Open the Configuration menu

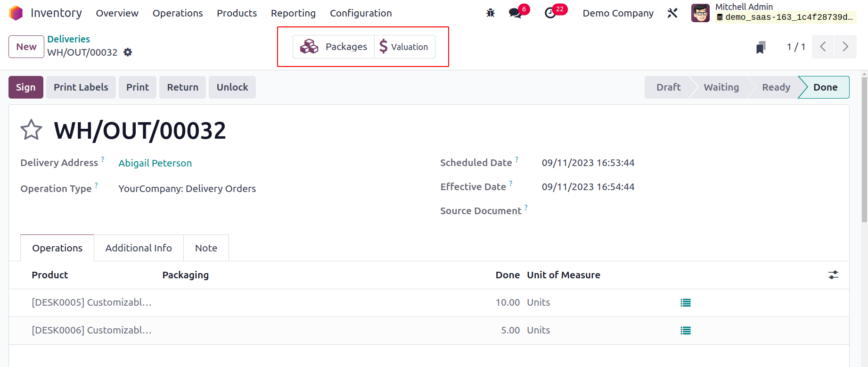360,13
